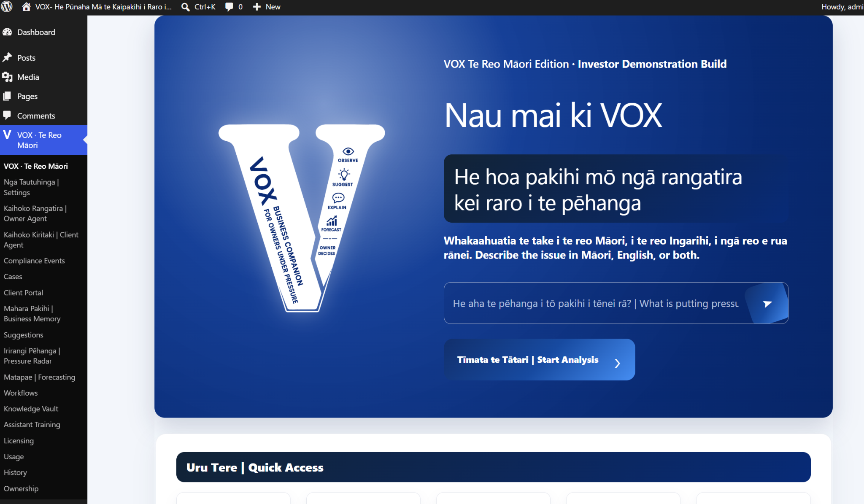Click the He hoa pakihi tagline banner
Viewport: 864px width, 504px height.
(x=616, y=189)
